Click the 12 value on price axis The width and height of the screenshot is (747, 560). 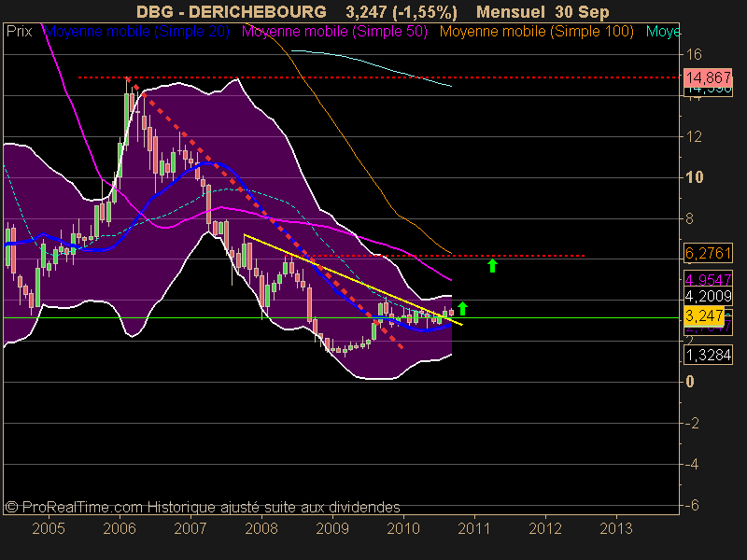point(694,137)
